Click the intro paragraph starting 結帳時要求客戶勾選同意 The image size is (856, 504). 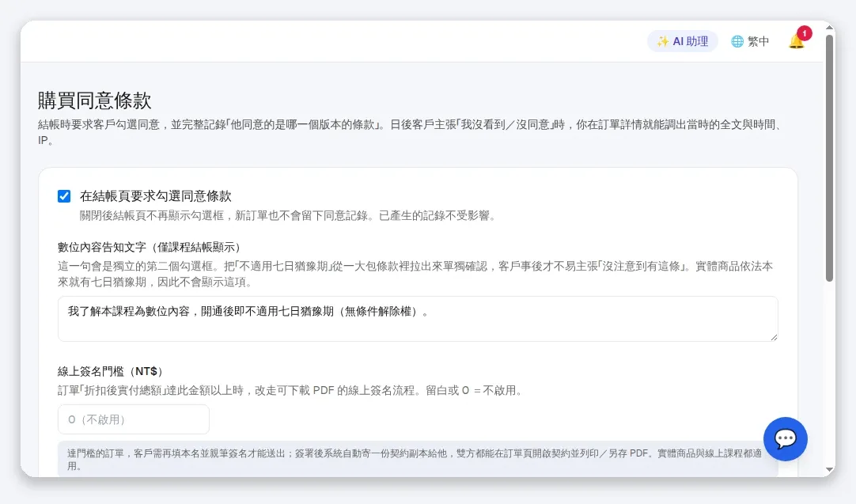[x=411, y=132]
